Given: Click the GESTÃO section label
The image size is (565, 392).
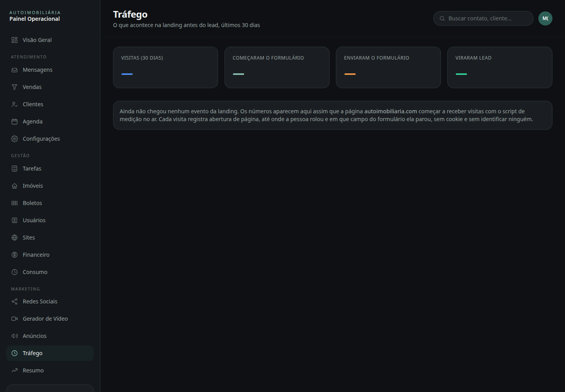Looking at the screenshot, I should pyautogui.click(x=20, y=156).
